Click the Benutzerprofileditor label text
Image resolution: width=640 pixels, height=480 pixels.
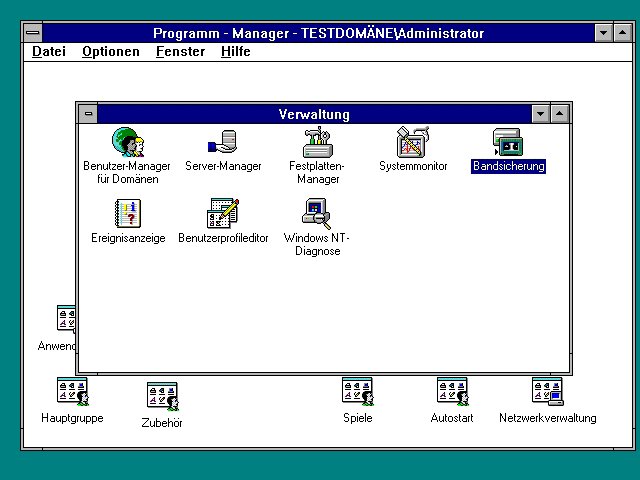(x=223, y=238)
